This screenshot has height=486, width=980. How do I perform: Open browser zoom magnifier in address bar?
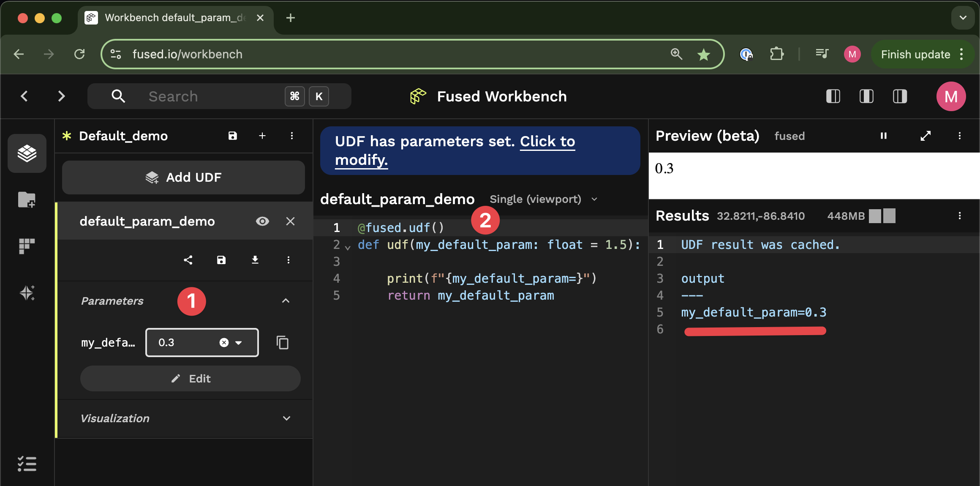click(676, 54)
